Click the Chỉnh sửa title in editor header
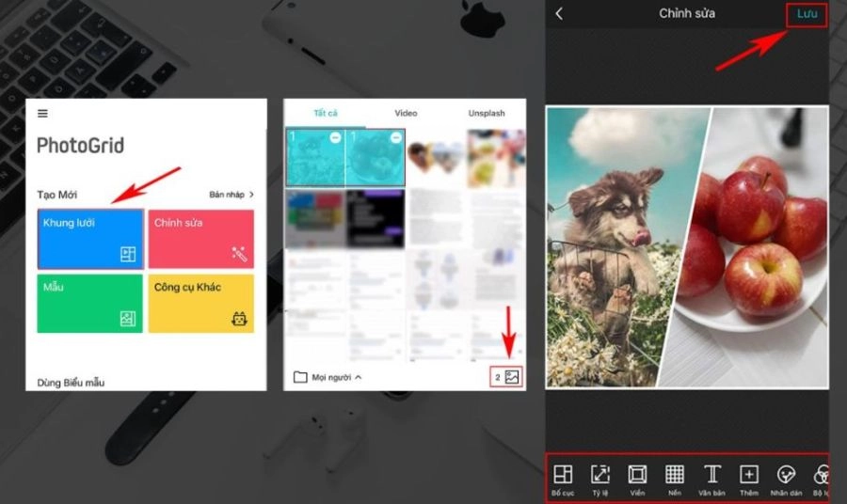The image size is (847, 504). point(687,13)
